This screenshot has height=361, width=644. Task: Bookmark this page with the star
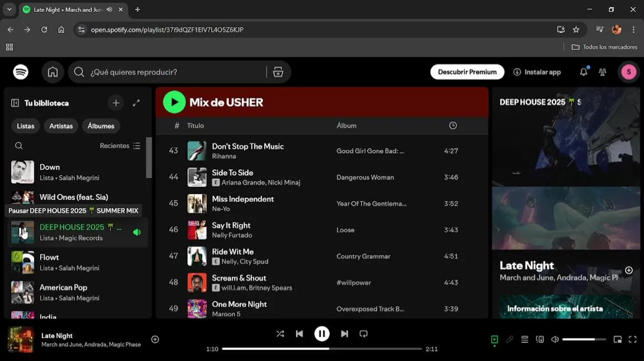tap(576, 30)
